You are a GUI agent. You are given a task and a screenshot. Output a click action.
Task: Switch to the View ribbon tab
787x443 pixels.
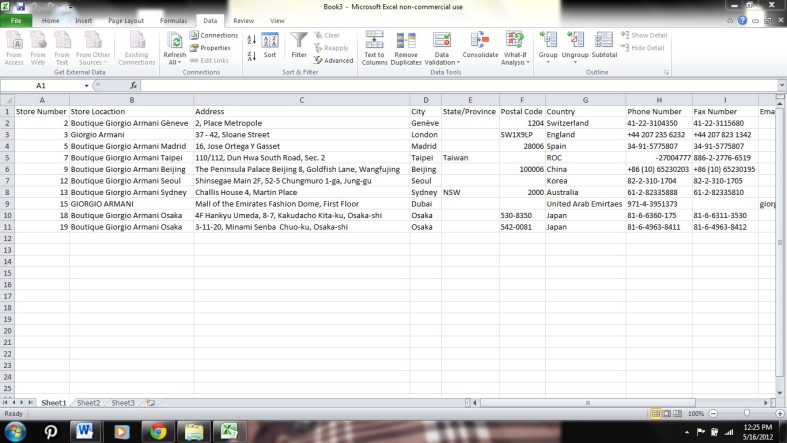tap(277, 21)
